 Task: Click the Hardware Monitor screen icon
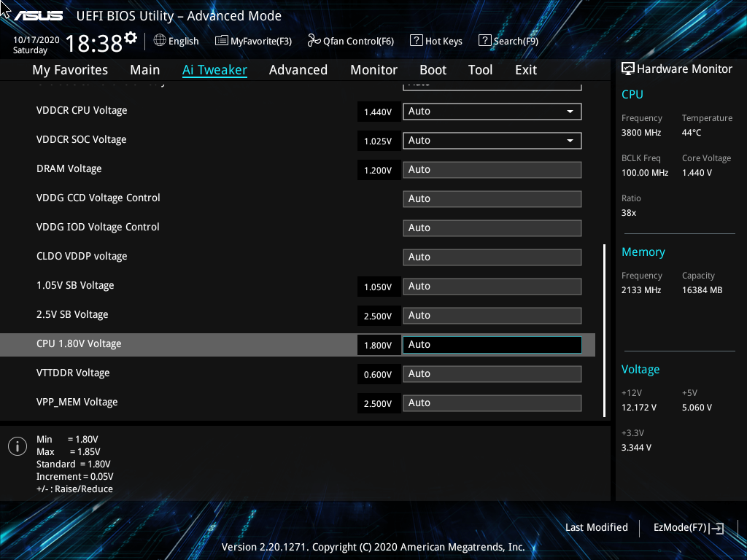[628, 69]
